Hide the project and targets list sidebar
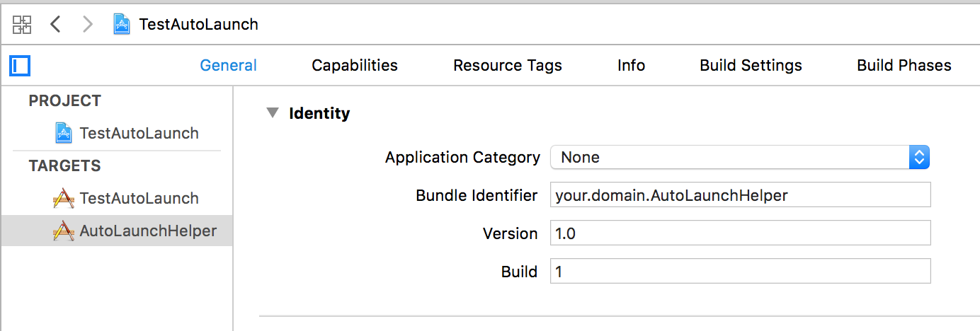980x331 pixels. click(20, 66)
